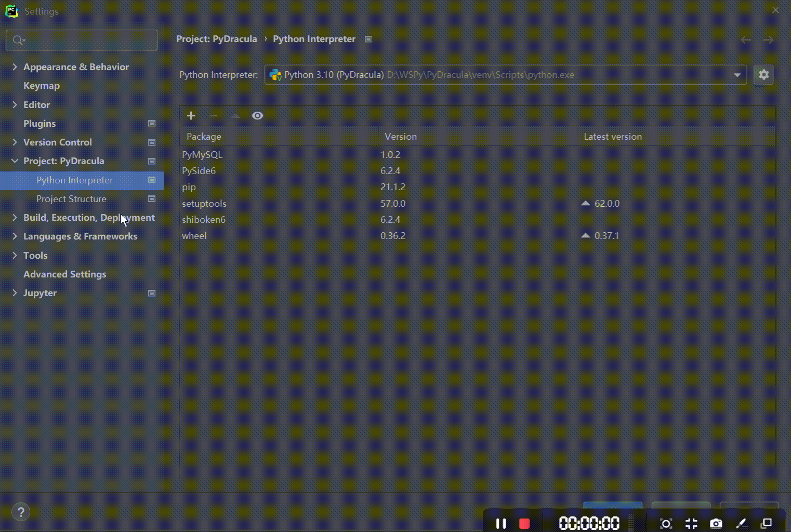Click the recorder timer 00:00:00
Image resolution: width=791 pixels, height=532 pixels.
click(x=589, y=523)
